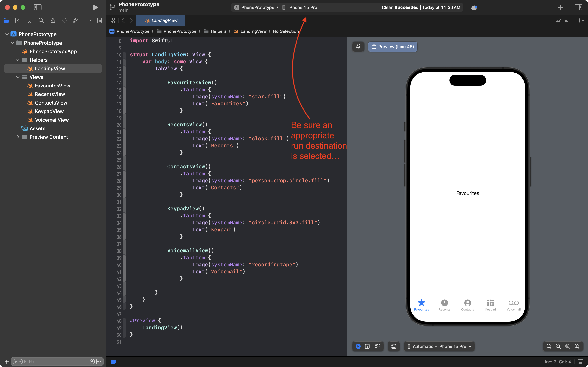The image size is (588, 367).
Task: Open the Find navigator with magnifying glass icon
Action: pyautogui.click(x=41, y=20)
